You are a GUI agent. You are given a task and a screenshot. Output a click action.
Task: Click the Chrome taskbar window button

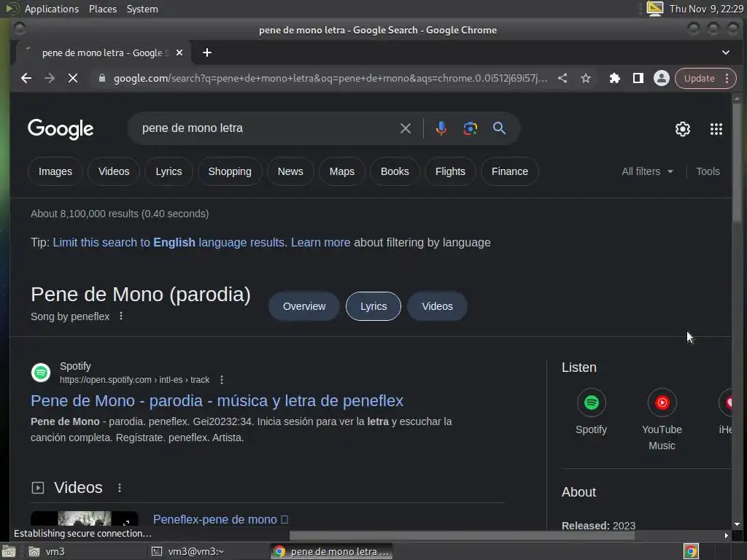(x=332, y=551)
